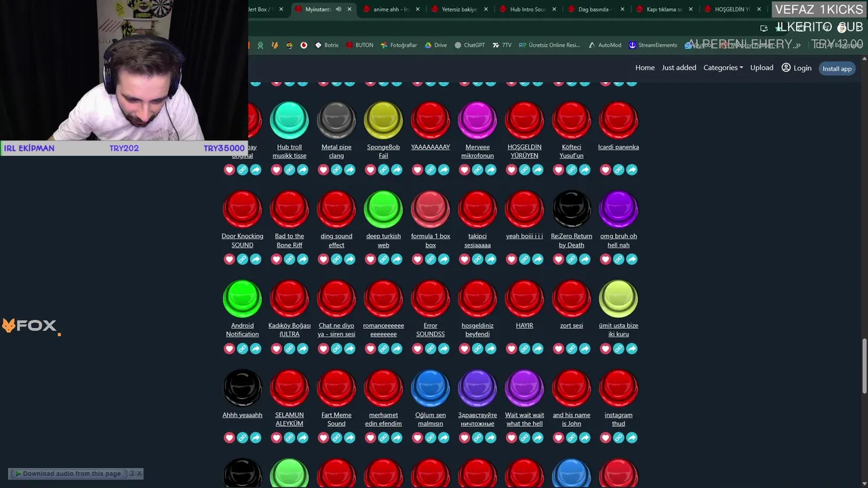The image size is (868, 488).
Task: Favorite ümit usta bize iki kuru
Action: (606, 349)
